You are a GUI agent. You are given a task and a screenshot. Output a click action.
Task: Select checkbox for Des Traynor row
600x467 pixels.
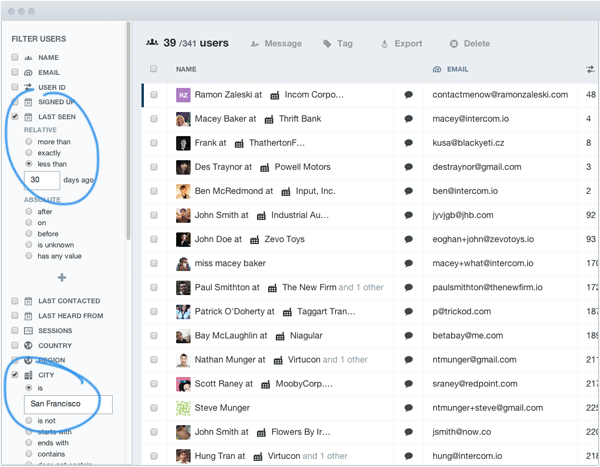(154, 167)
